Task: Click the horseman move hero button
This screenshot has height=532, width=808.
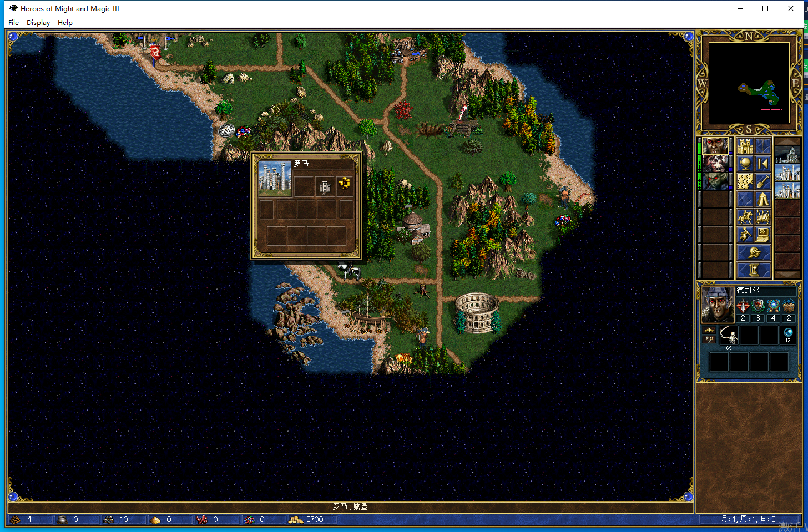Action: click(745, 217)
